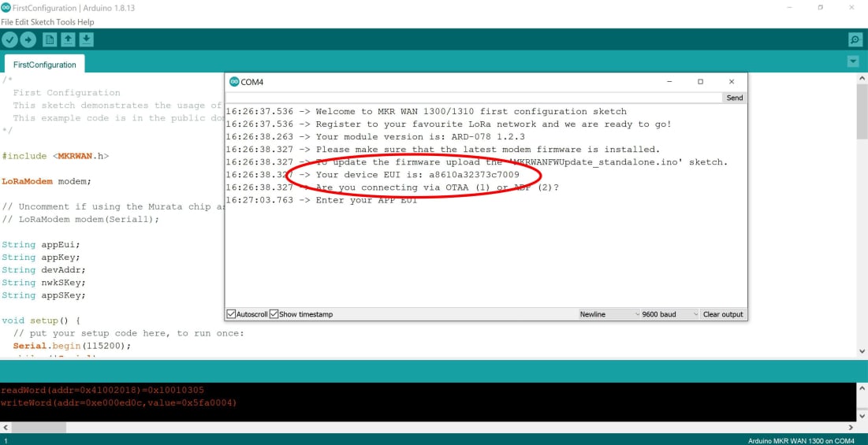Click the 'String nwkSKey;' code line
The width and height of the screenshot is (868, 445).
coord(43,283)
